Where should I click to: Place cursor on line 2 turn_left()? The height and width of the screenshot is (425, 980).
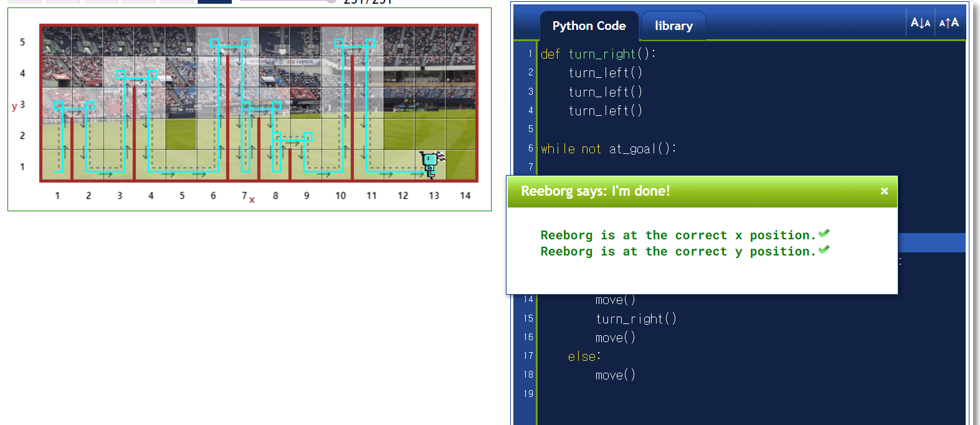pos(605,73)
